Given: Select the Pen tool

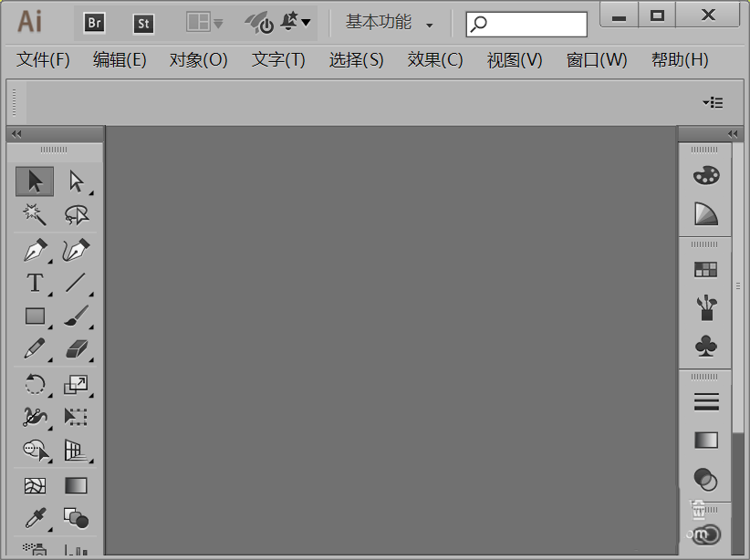Looking at the screenshot, I should coord(35,249).
